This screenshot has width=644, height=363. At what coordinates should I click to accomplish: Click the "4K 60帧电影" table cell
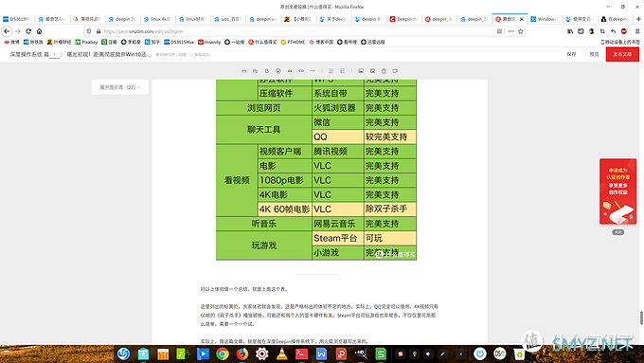pos(285,209)
